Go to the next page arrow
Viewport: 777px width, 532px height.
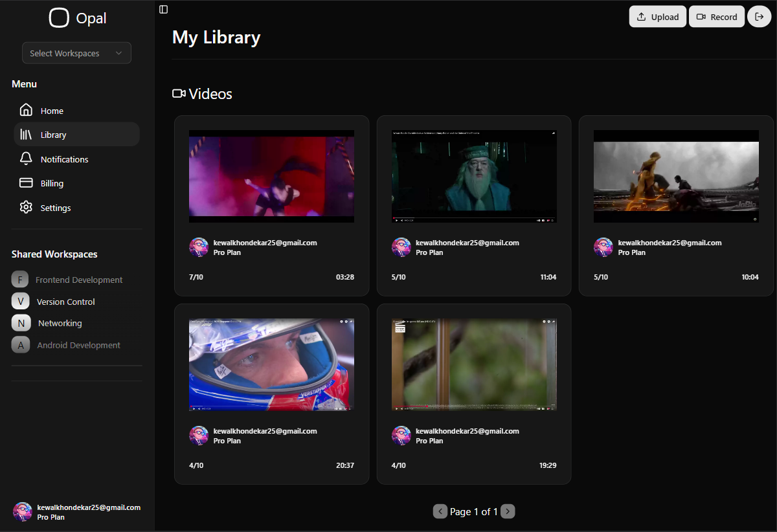508,511
